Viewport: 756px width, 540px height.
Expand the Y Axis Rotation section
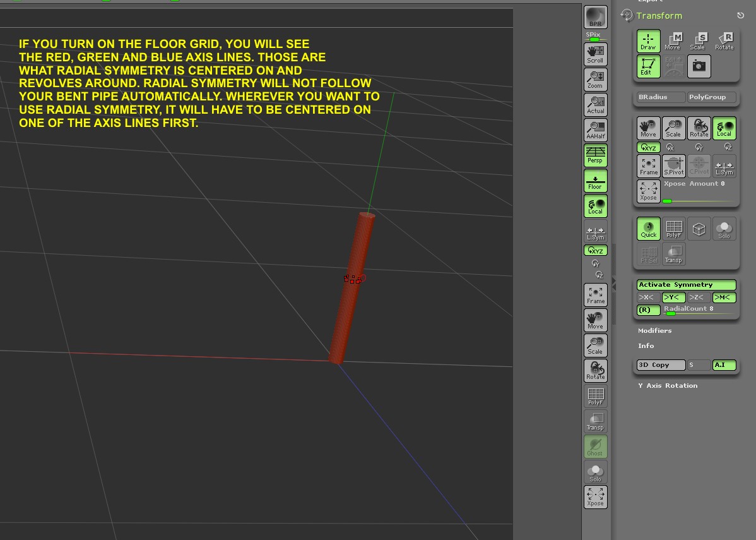tap(668, 385)
